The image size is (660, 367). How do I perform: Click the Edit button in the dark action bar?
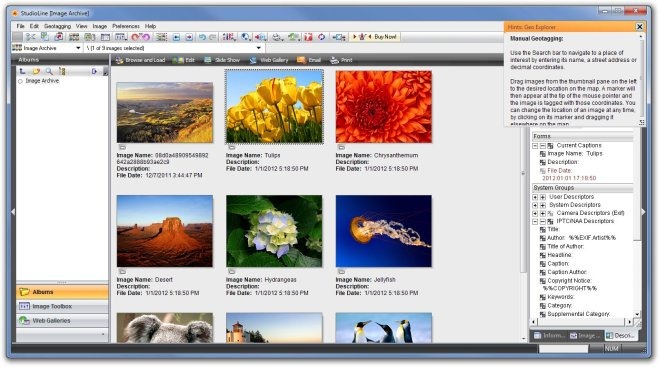pos(184,60)
